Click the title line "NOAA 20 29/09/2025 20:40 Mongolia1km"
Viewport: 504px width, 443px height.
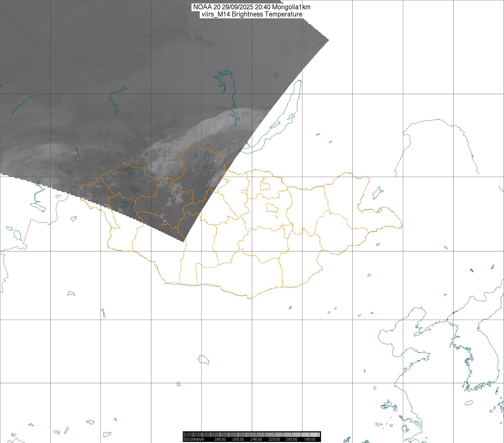tap(252, 7)
